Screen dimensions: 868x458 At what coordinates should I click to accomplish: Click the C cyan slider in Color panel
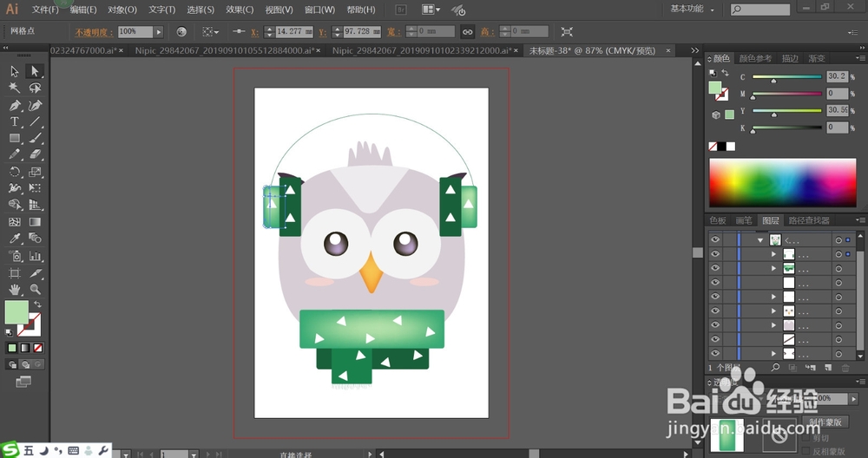(x=786, y=77)
